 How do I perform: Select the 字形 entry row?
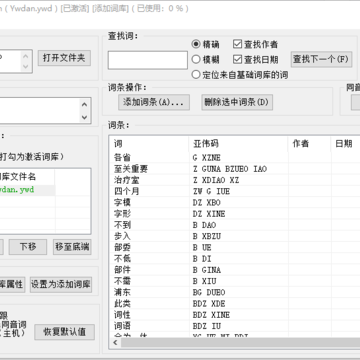[235, 214]
